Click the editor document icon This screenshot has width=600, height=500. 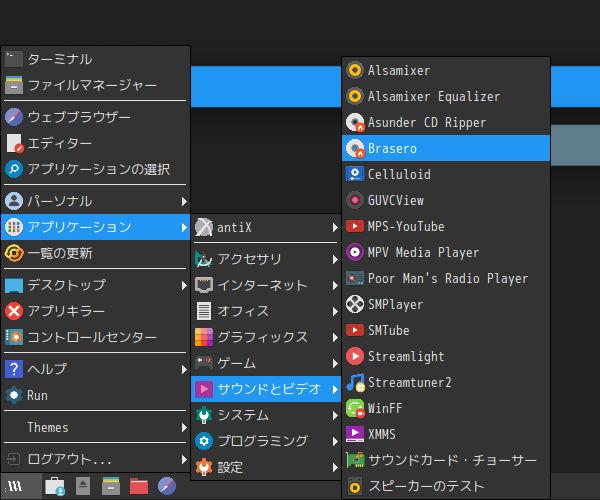click(15, 143)
